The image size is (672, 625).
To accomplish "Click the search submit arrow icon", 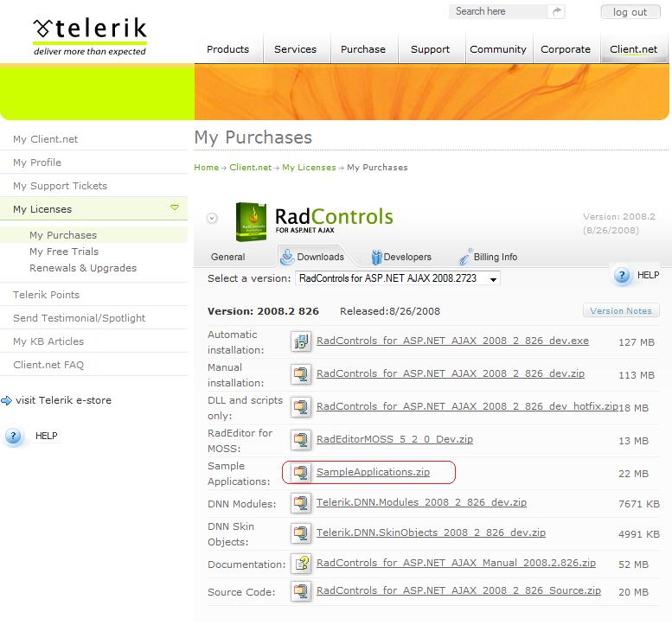I will 557,11.
